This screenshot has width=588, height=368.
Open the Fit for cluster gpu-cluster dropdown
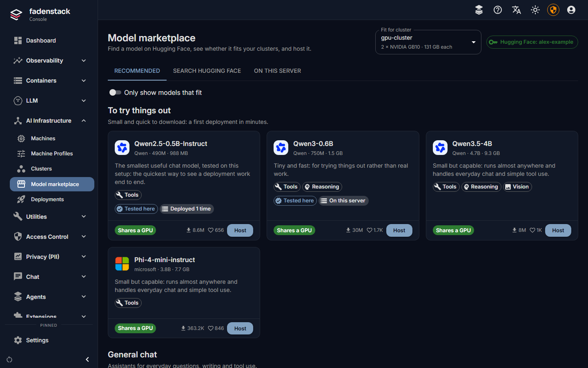point(428,42)
